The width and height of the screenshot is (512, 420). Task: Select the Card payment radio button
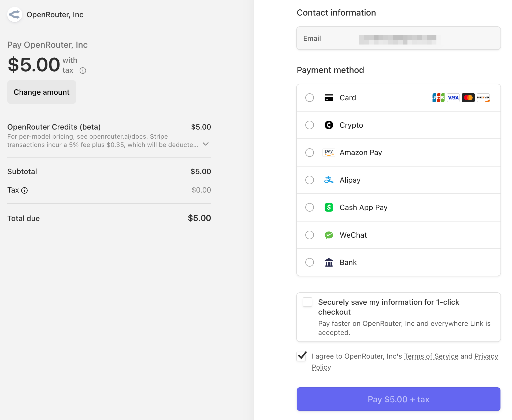[310, 98]
